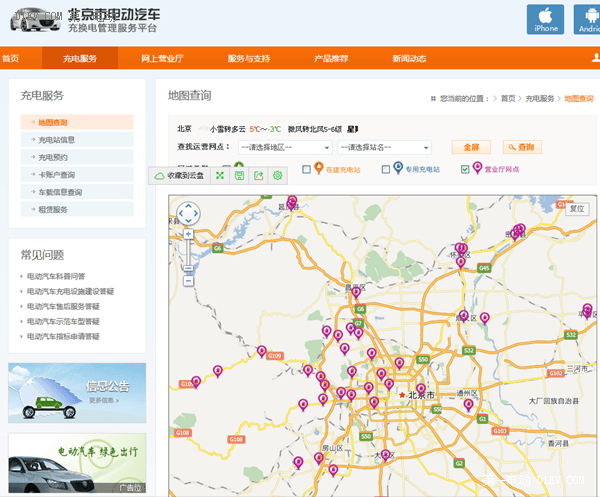Open the 电动汽车指标申请答疑 FAQ link
Image resolution: width=600 pixels, height=497 pixels.
tap(63, 336)
